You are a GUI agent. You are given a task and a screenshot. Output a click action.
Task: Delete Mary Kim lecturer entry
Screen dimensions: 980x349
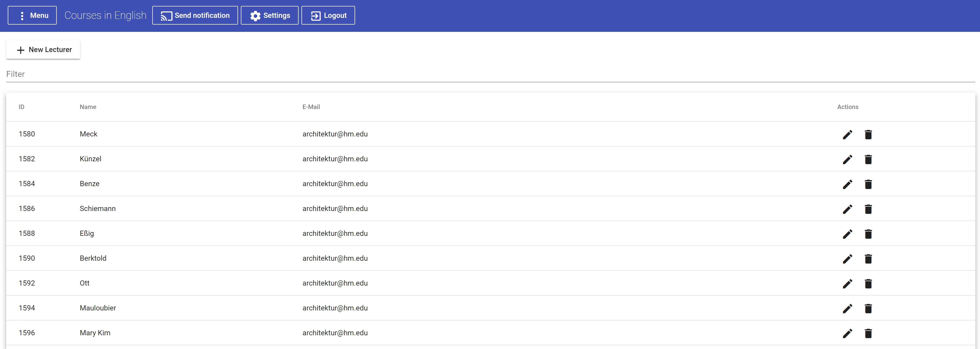point(868,333)
